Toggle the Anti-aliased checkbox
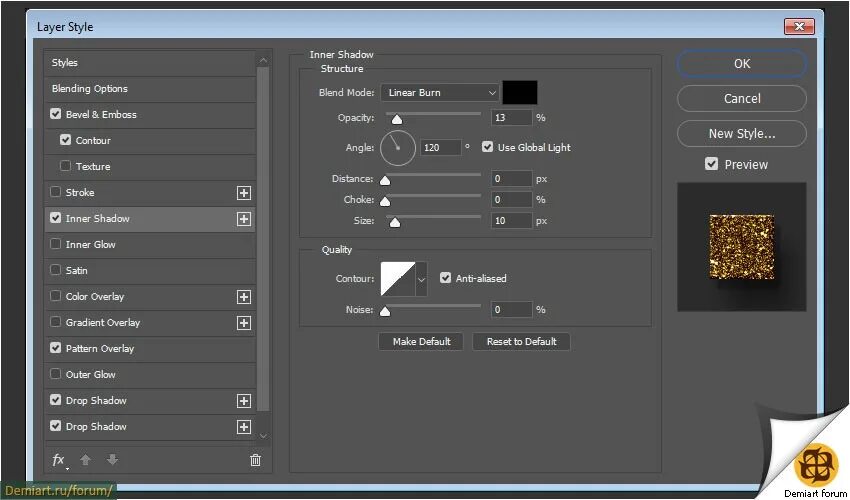This screenshot has width=850, height=500. tap(446, 278)
